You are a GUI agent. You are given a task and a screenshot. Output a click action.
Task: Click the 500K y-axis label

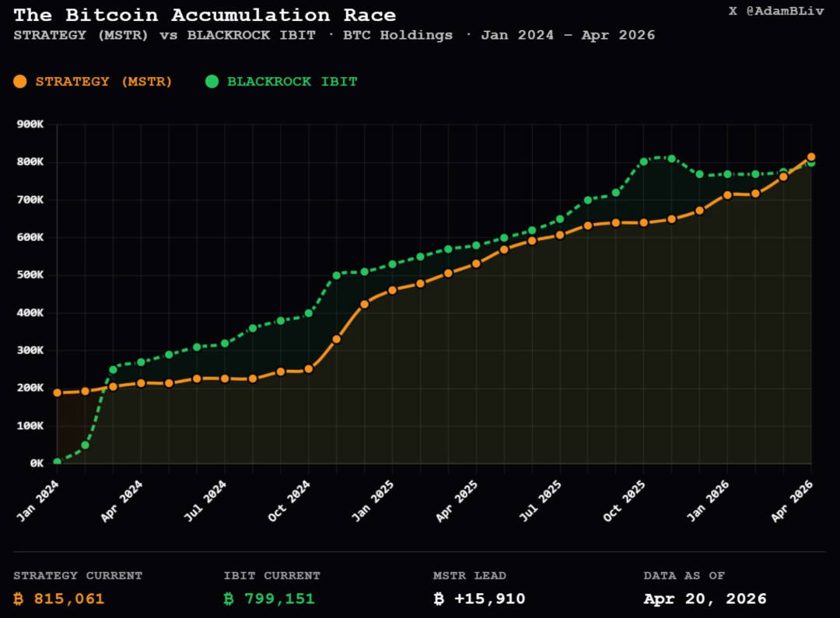pos(30,274)
